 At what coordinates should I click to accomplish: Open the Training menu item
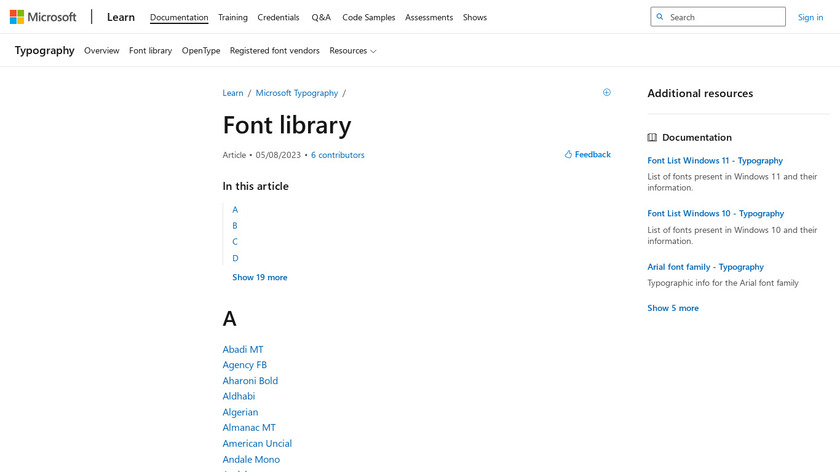click(233, 17)
